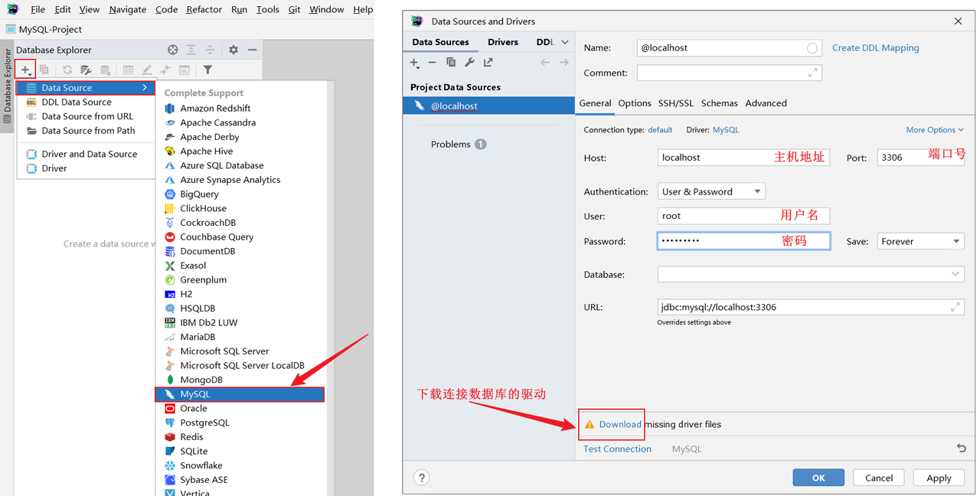Click the Collapse All icon in the Database Explorer header
The width and height of the screenshot is (980, 496).
(x=210, y=50)
